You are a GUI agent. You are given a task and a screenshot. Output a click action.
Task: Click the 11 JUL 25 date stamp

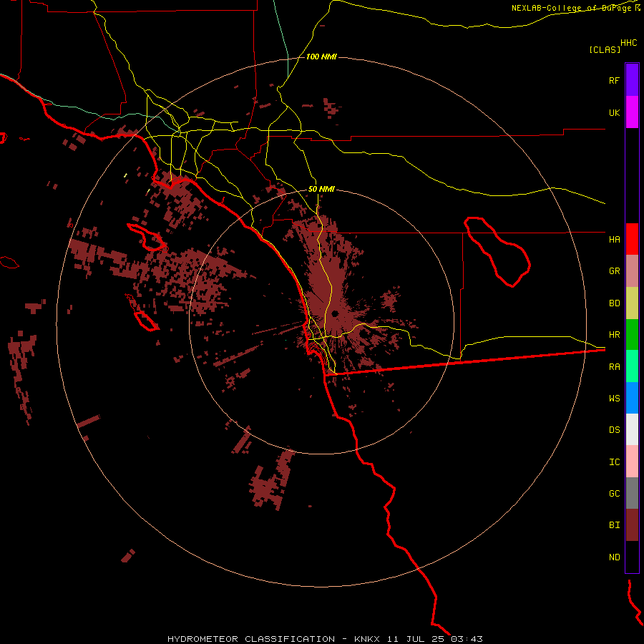(x=416, y=639)
